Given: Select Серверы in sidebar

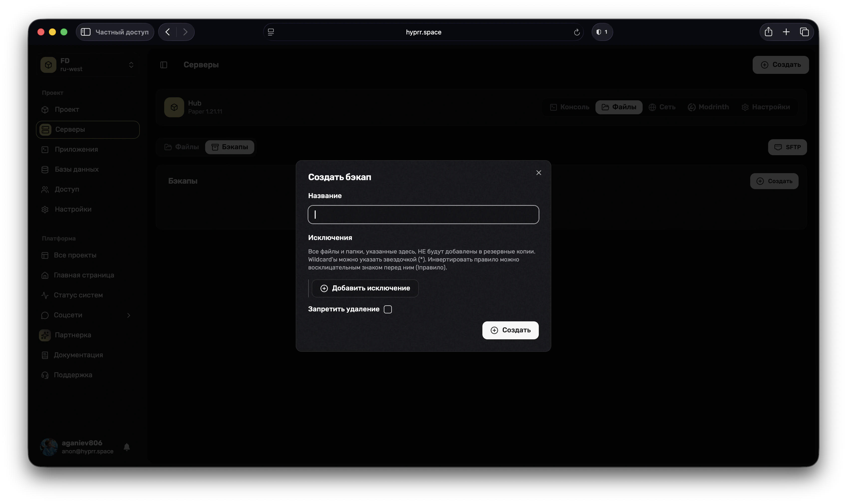Looking at the screenshot, I should coord(88,129).
